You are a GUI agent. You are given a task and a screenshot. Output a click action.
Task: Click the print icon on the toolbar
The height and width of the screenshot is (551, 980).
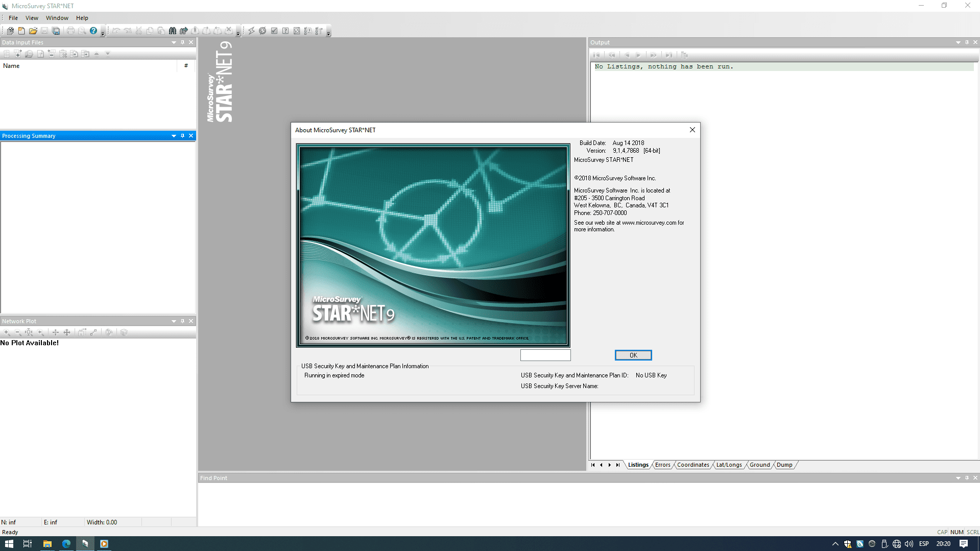70,31
